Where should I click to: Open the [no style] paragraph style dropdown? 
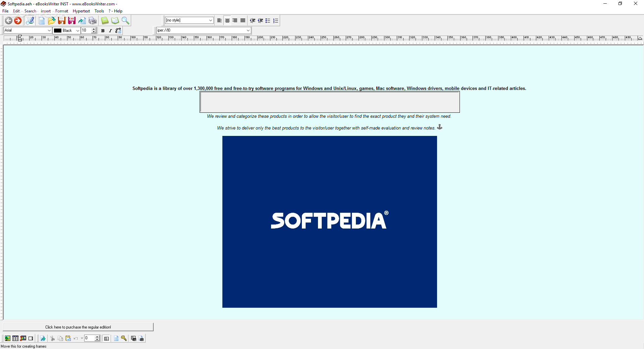coord(189,20)
